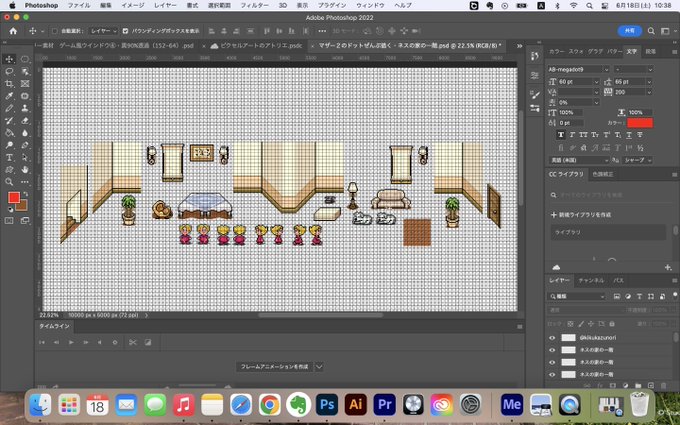The width and height of the screenshot is (680, 425).
Task: Toggle Quick Mask mode icon
Action: click(9, 221)
